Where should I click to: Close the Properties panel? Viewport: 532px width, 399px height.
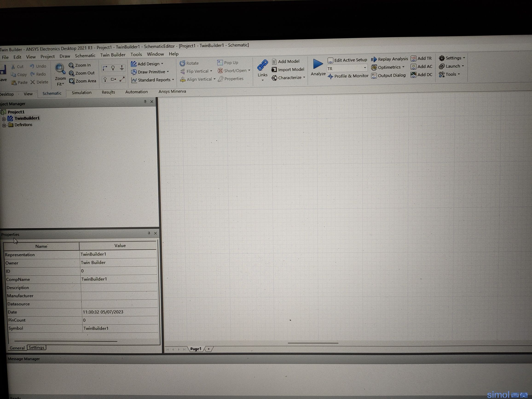[155, 233]
